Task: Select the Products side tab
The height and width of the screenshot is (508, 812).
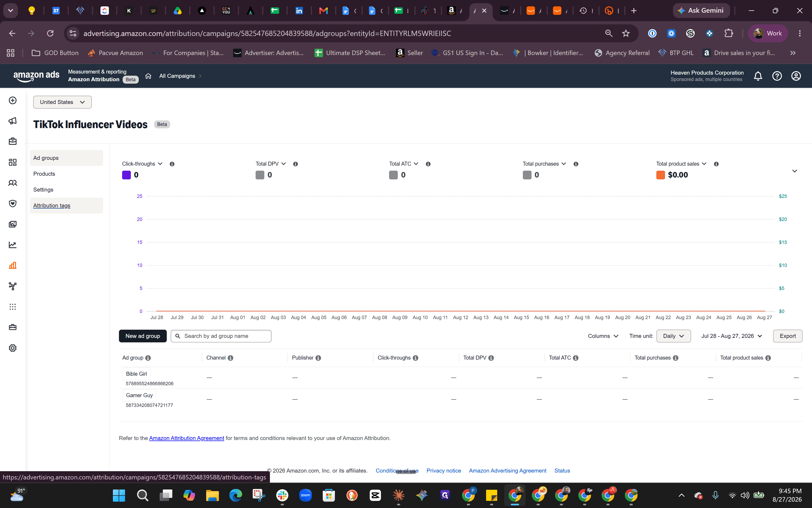Action: (66, 174)
